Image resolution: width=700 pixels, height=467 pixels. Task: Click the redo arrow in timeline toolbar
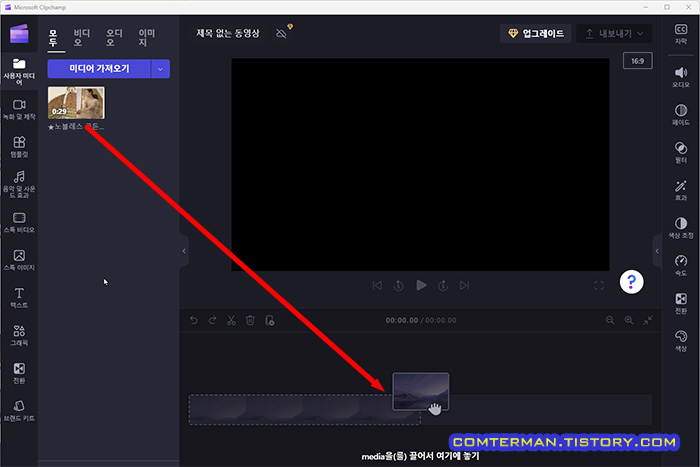click(212, 320)
